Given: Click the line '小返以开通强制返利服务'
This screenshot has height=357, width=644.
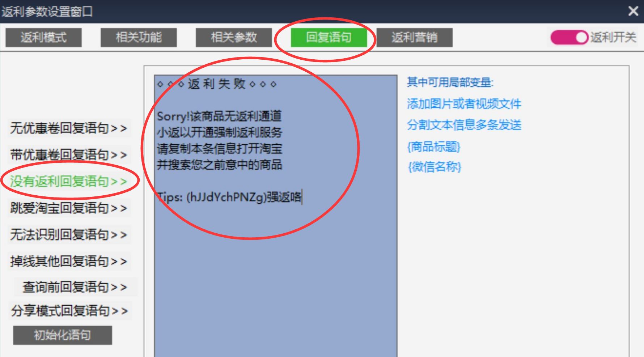Looking at the screenshot, I should click(219, 132).
